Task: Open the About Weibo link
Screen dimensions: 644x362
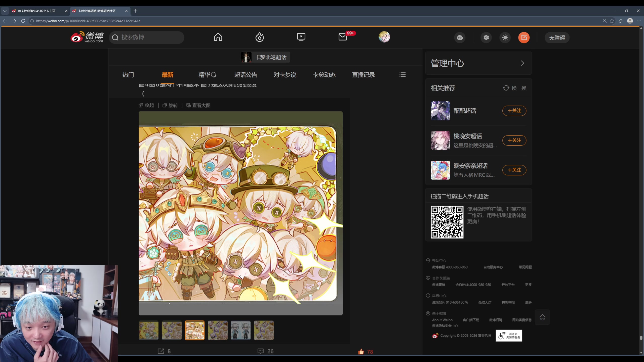Action: (442, 320)
